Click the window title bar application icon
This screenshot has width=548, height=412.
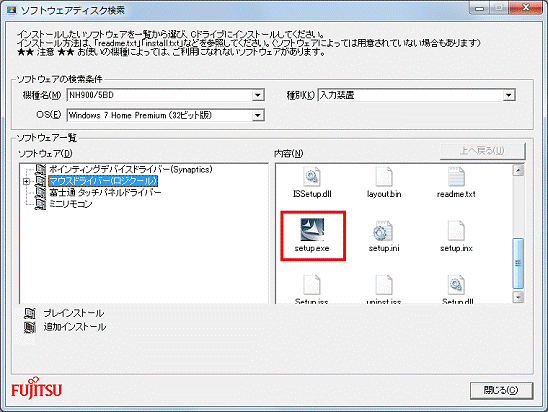click(x=12, y=10)
